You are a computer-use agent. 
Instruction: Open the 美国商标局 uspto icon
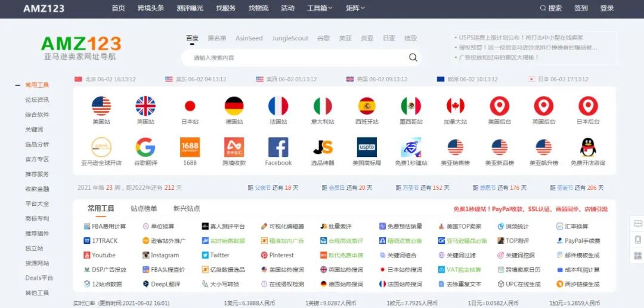tap(367, 147)
